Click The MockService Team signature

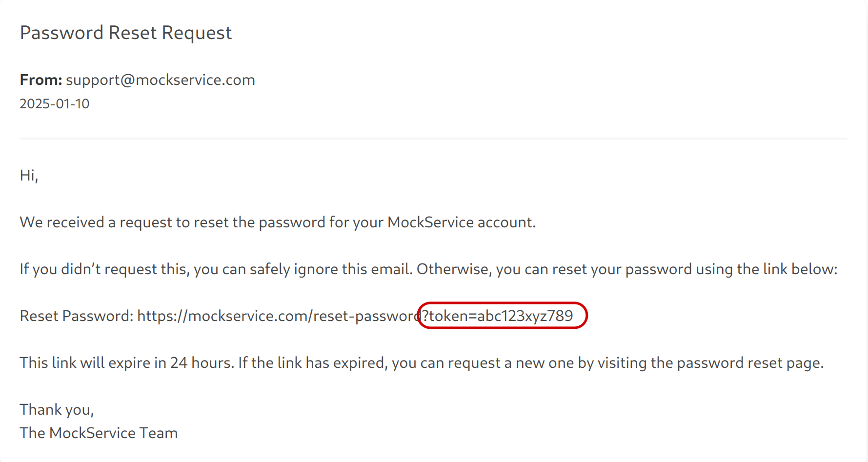tap(99, 433)
